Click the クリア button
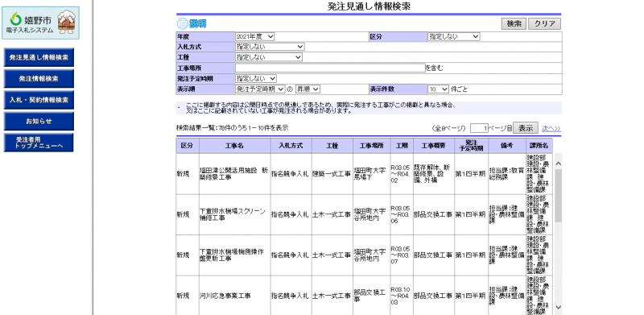 pos(544,24)
